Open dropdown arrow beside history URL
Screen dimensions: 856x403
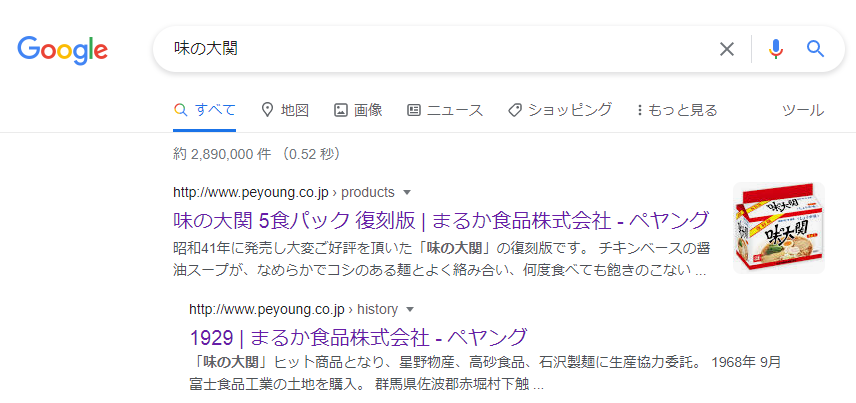point(411,310)
